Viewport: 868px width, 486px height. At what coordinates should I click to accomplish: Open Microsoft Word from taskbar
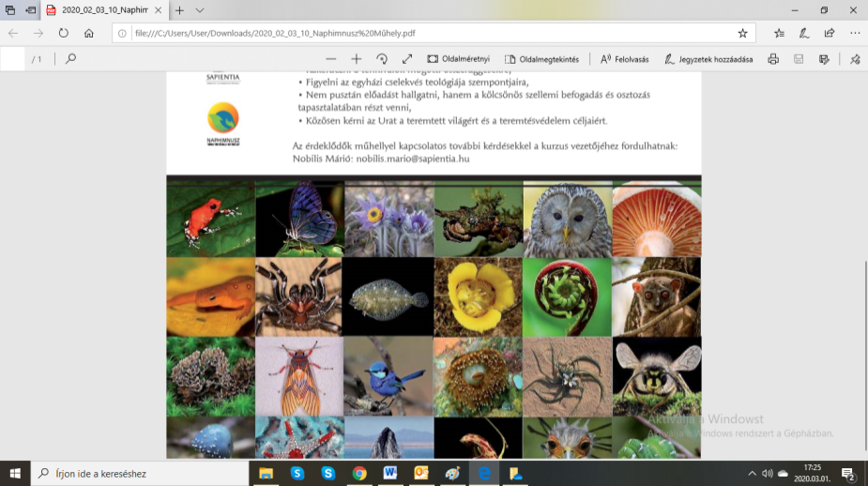[390, 473]
